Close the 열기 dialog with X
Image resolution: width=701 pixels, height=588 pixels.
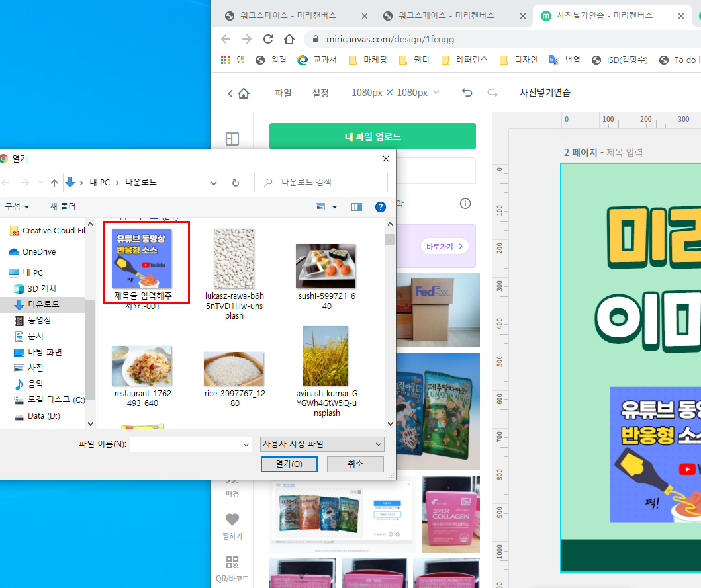(x=386, y=159)
